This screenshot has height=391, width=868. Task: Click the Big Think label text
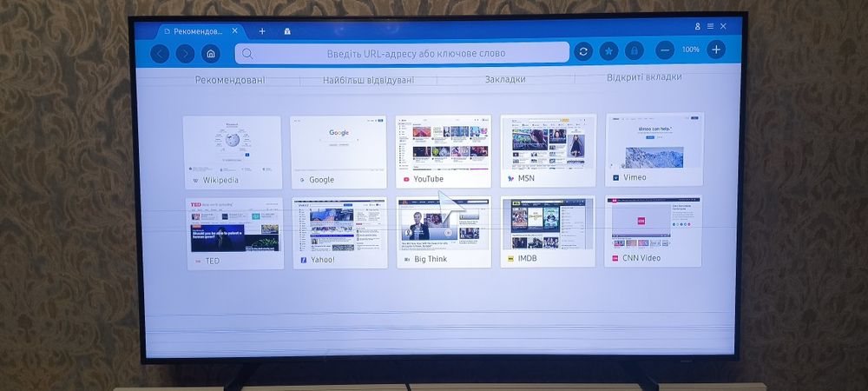click(x=431, y=259)
